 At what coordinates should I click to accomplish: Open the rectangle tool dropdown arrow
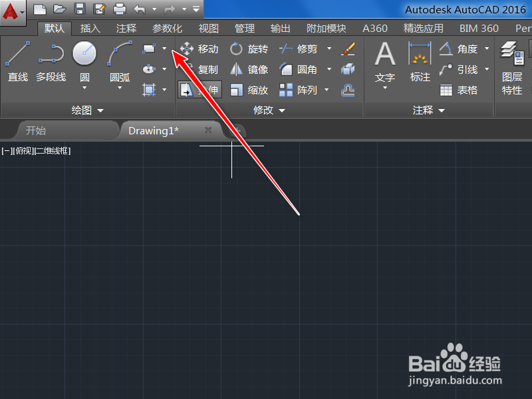click(x=164, y=49)
